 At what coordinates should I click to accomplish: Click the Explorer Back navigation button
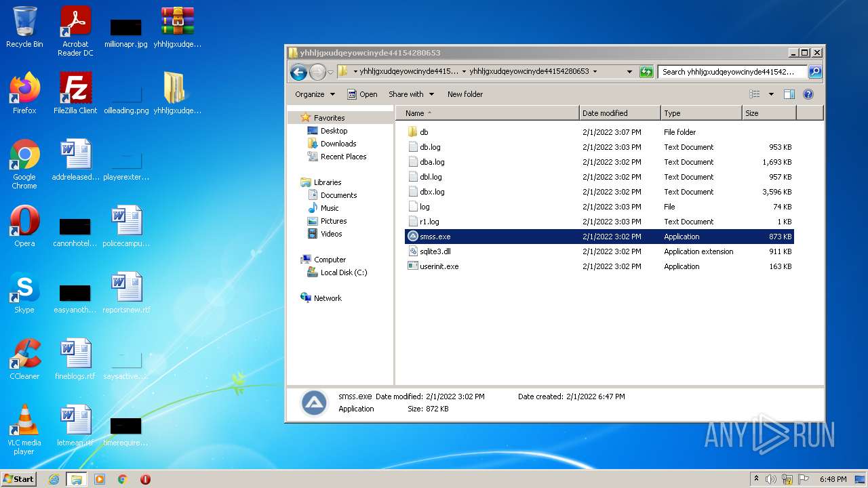[x=298, y=71]
